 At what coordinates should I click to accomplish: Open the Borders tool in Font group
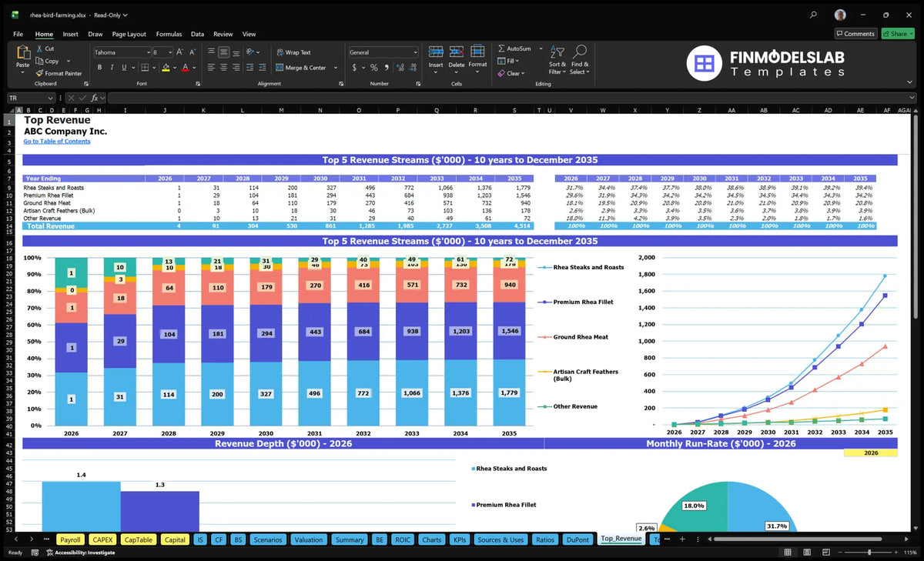[146, 68]
